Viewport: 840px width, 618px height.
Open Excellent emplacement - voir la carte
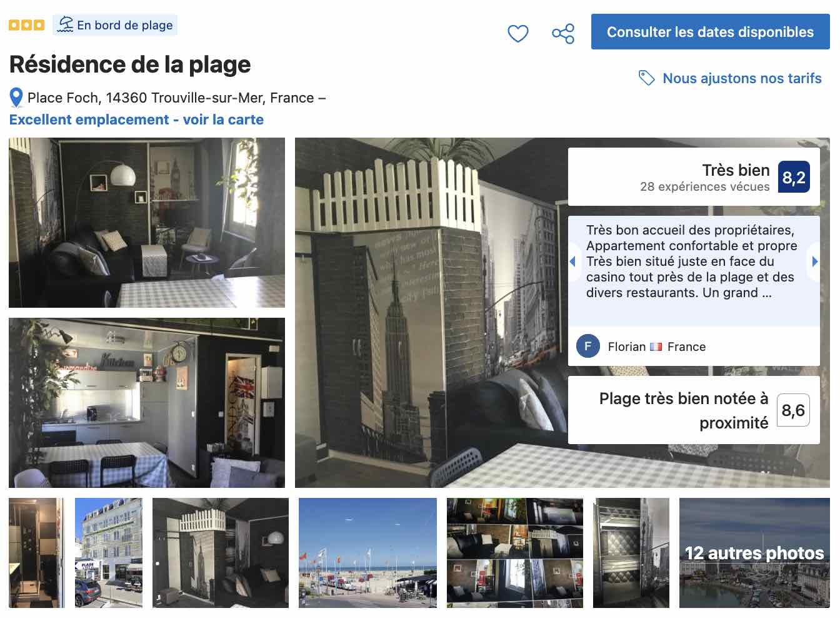tap(136, 119)
